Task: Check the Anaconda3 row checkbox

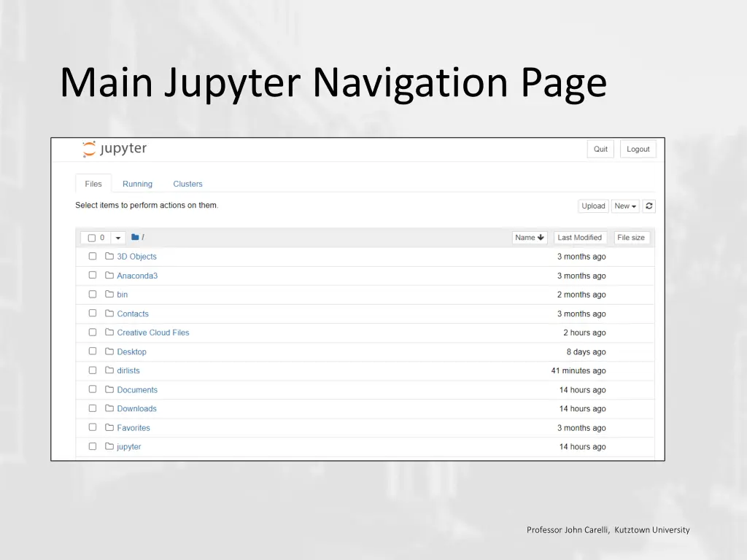Action: [x=93, y=275]
